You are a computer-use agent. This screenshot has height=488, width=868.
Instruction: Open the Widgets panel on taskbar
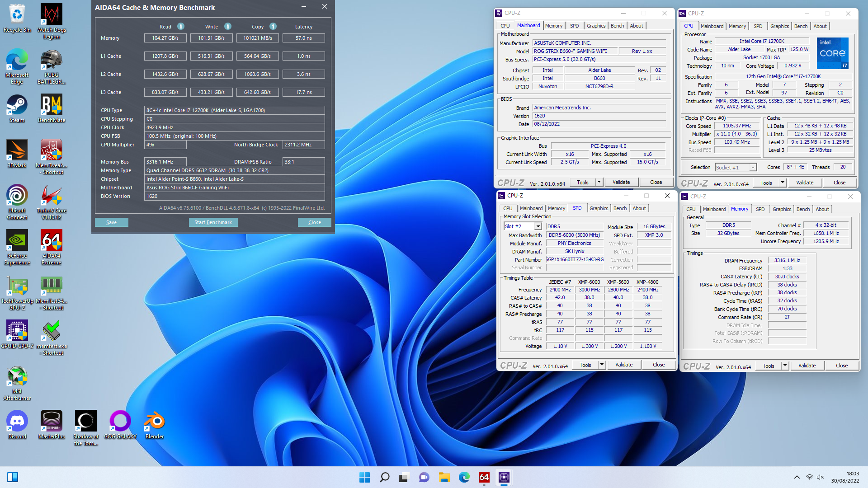tap(13, 477)
